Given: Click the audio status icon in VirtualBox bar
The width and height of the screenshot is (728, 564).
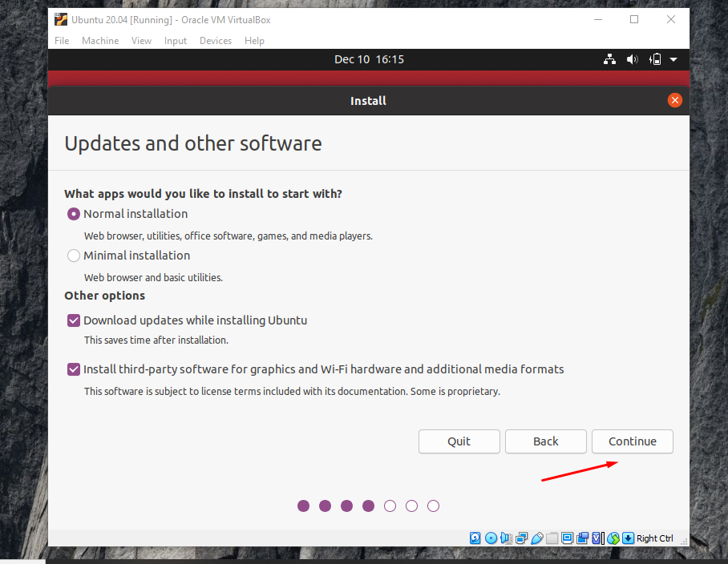Looking at the screenshot, I should point(506,538).
